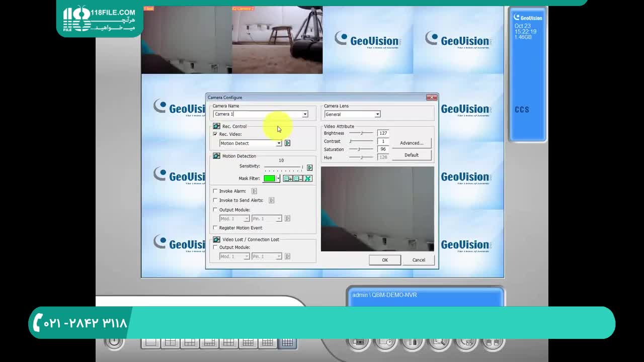Click the Motion Detection section icon
Image resolution: width=644 pixels, height=362 pixels.
pos(216,156)
